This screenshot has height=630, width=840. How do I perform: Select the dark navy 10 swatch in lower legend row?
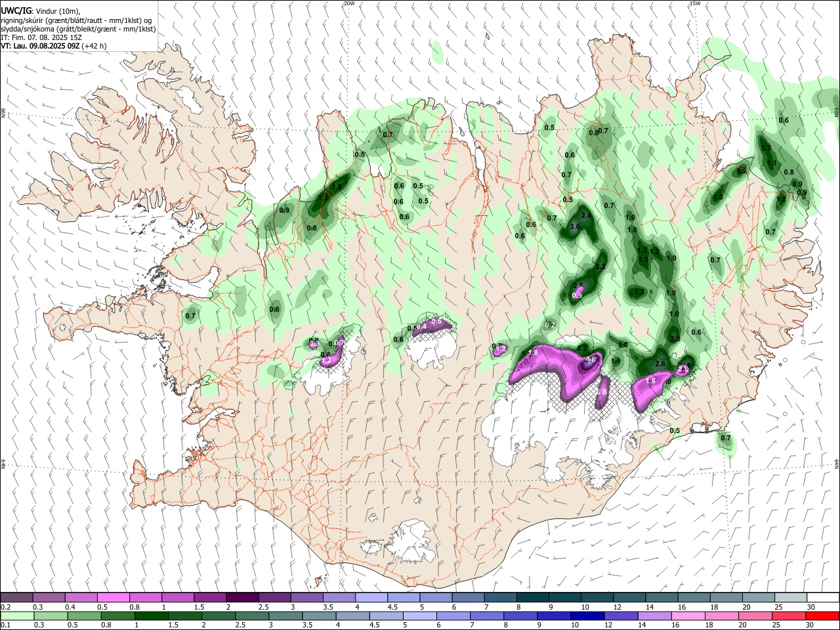[x=587, y=616]
